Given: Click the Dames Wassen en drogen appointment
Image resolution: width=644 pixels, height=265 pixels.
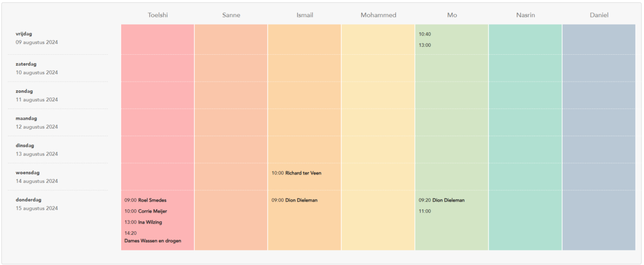Looking at the screenshot, I should pos(152,237).
